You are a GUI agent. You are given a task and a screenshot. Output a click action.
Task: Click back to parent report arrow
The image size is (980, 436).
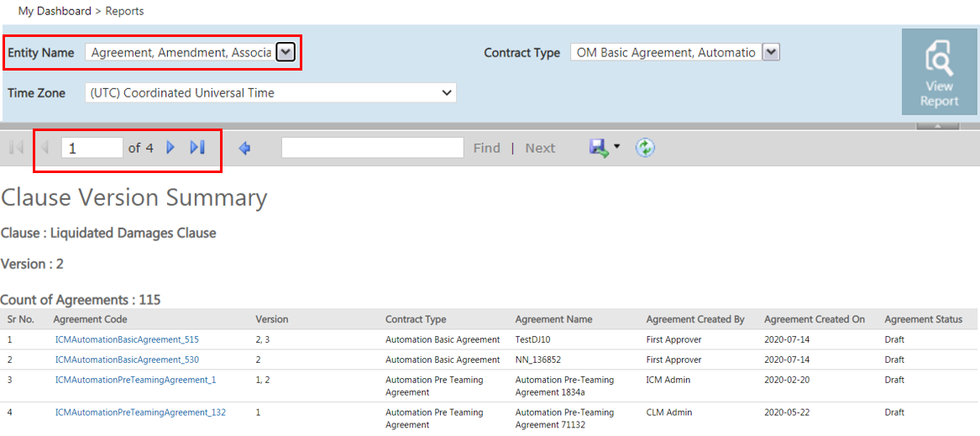[x=245, y=148]
